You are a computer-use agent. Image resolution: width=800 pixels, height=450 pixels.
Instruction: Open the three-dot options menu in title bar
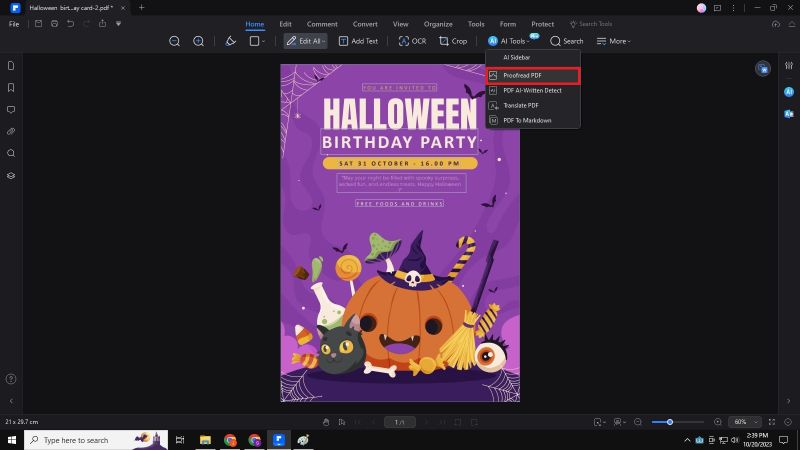coord(733,8)
